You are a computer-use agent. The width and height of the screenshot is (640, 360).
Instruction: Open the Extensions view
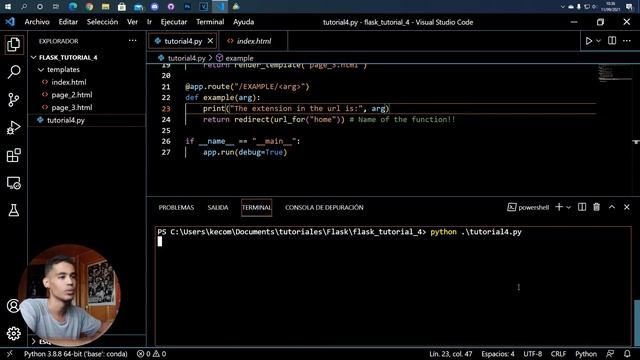pyautogui.click(x=13, y=155)
